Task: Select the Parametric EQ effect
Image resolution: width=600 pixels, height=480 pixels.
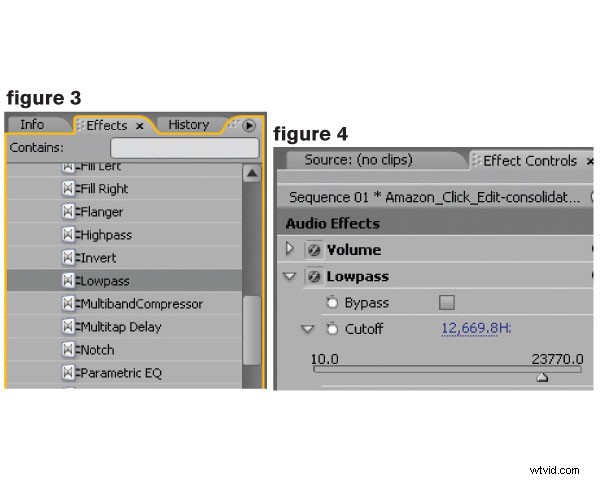Action: point(124,372)
